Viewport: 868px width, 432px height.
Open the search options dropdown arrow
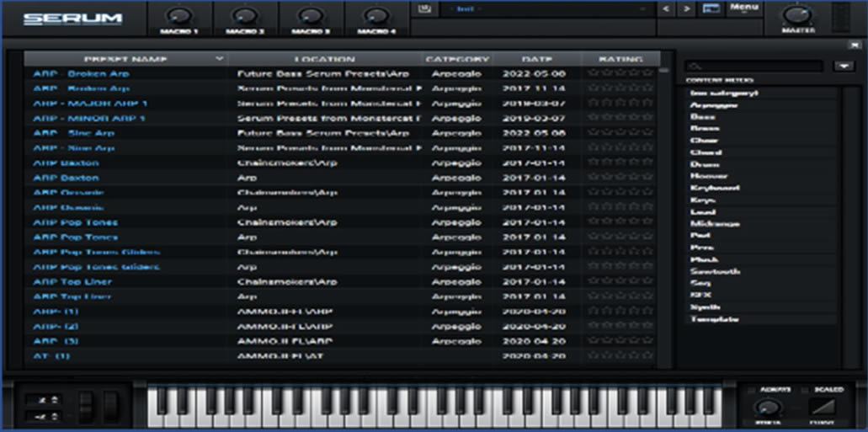click(844, 66)
